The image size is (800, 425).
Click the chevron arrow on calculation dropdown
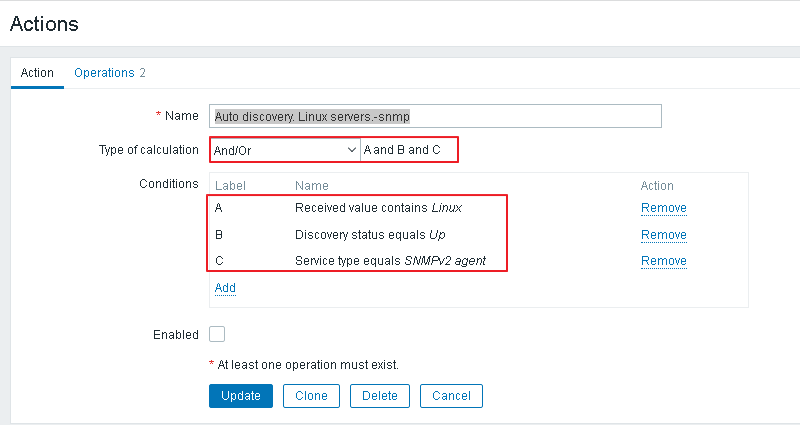351,150
